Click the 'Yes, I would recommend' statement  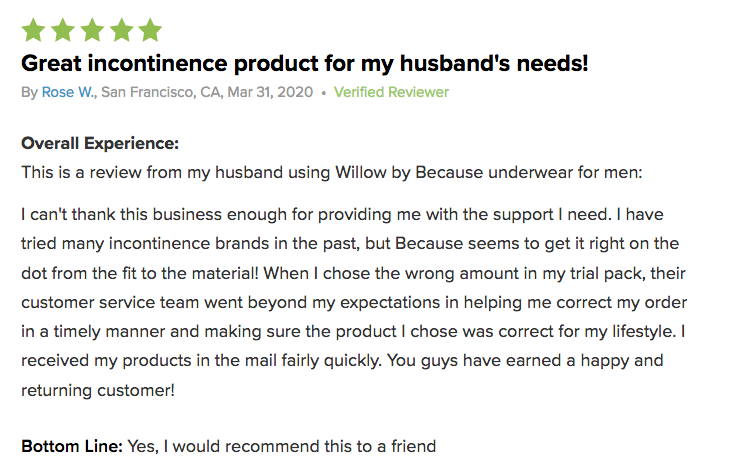coord(282,447)
